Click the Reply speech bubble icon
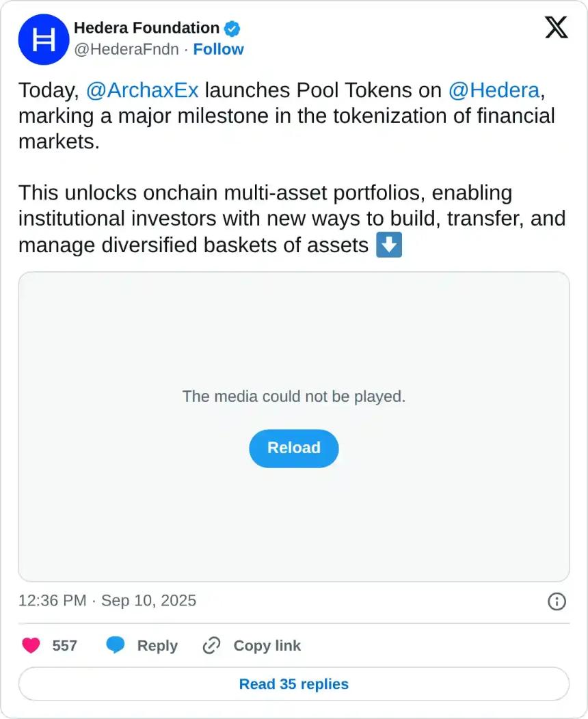Viewport: 588px width, 719px height. coord(116,645)
